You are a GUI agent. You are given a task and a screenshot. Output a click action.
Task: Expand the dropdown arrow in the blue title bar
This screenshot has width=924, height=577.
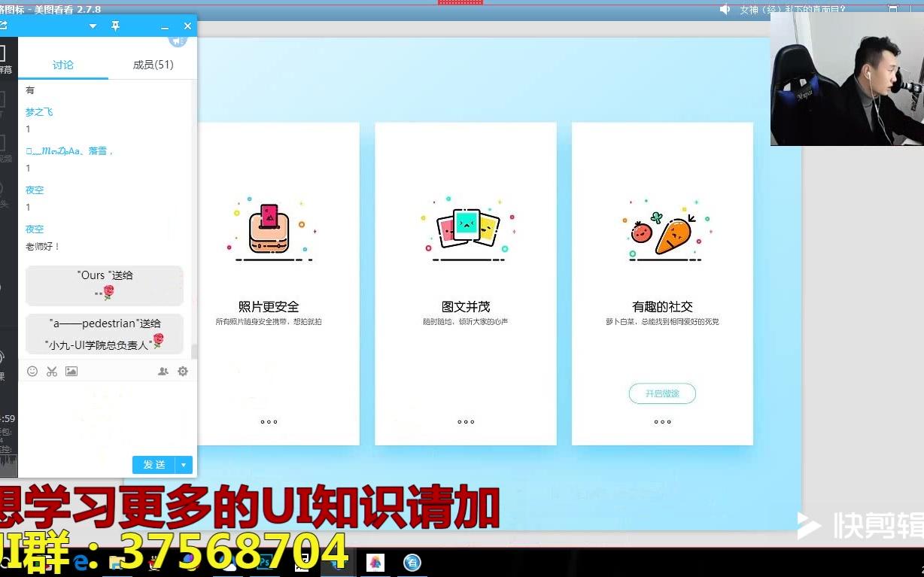93,26
